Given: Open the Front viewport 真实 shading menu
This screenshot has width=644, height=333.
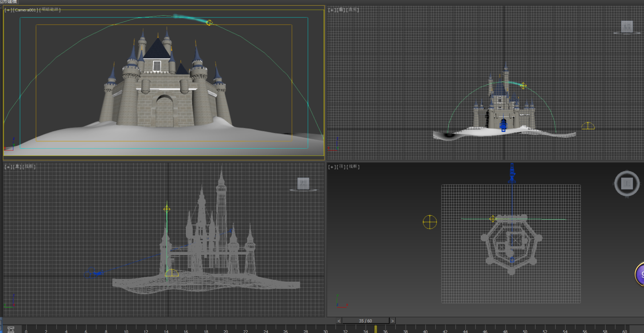Looking at the screenshot, I should [x=352, y=10].
